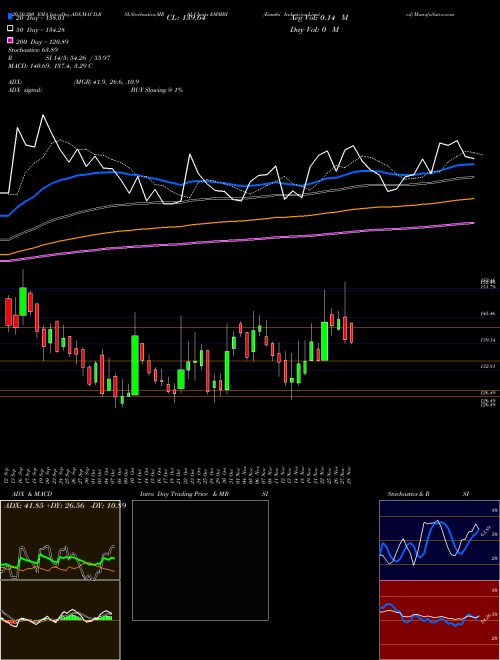Click the last red candlestick on the chart

pyautogui.click(x=351, y=333)
